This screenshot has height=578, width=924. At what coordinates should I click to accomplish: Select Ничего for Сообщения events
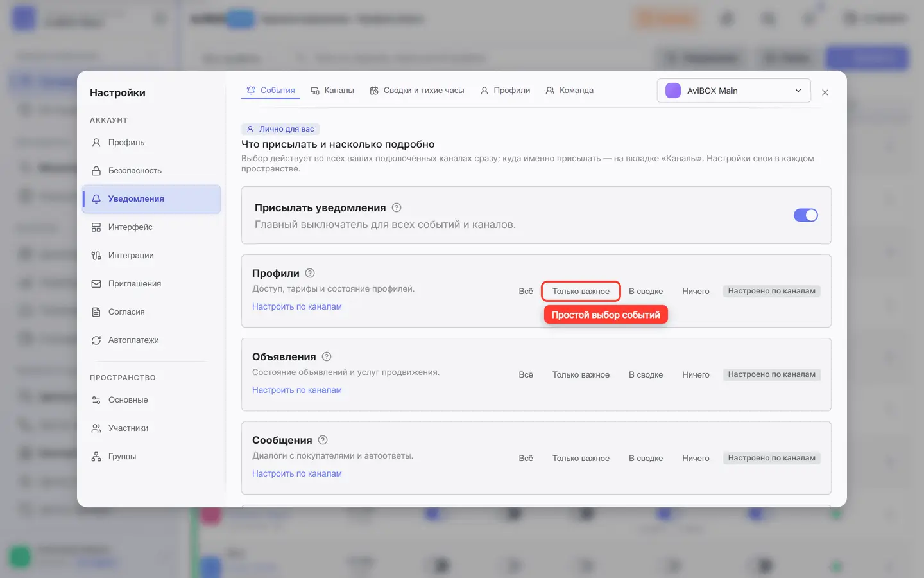pos(696,458)
